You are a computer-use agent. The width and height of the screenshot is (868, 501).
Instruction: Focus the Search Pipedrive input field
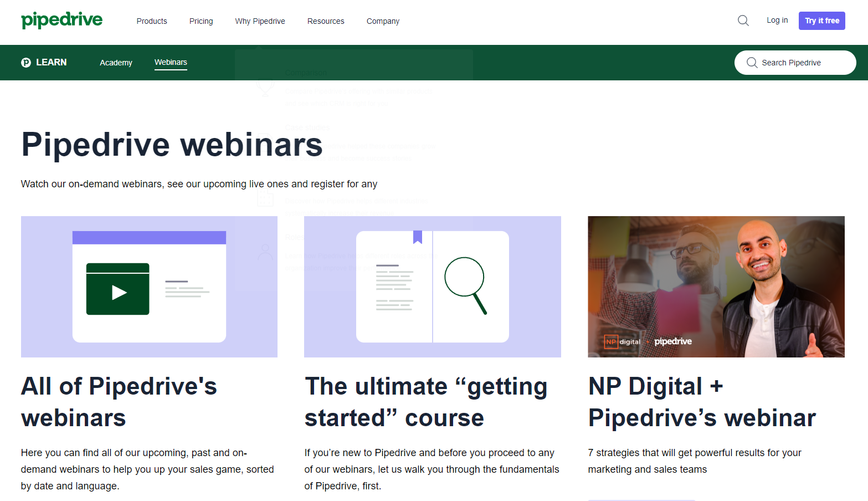795,63
